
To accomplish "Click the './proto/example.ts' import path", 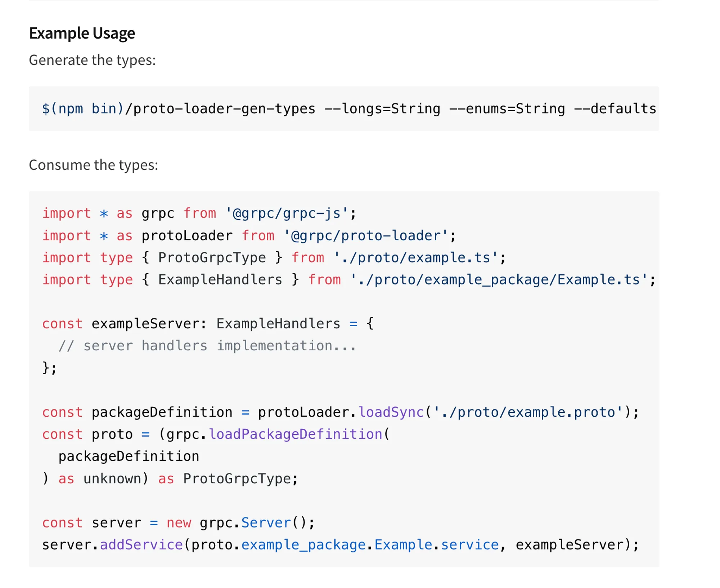I will click(x=415, y=258).
